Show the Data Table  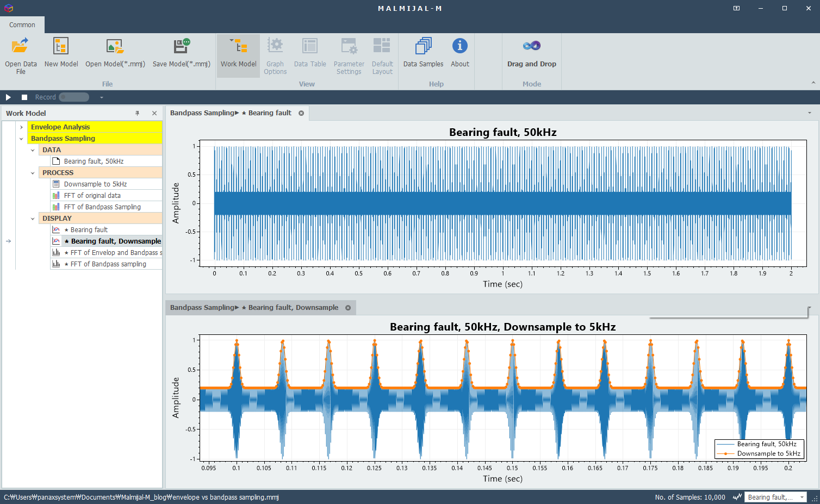310,53
